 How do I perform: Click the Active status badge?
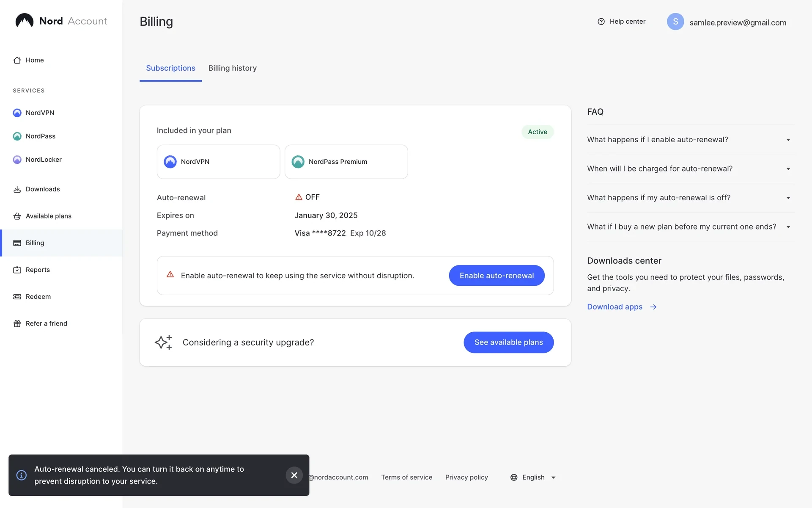coord(538,132)
